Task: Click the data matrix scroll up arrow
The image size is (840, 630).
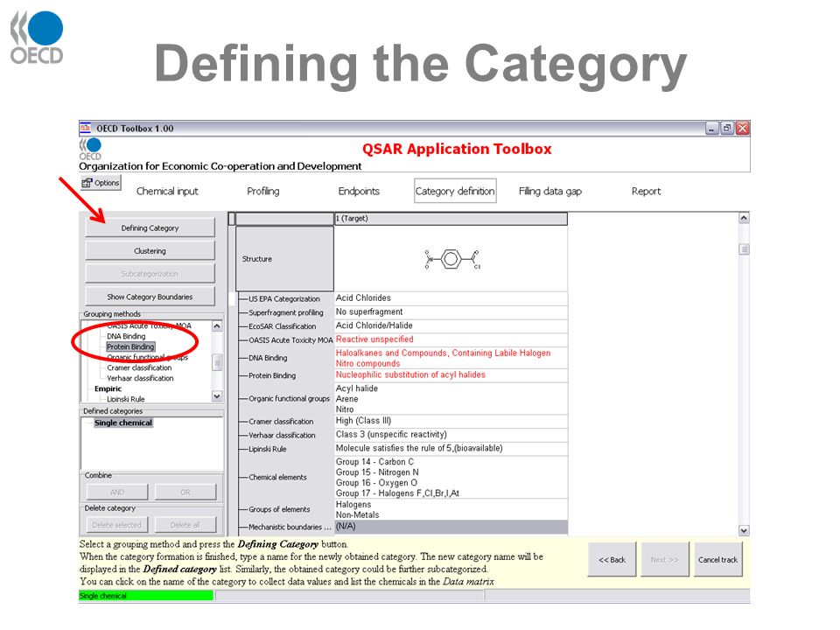Action: click(744, 218)
